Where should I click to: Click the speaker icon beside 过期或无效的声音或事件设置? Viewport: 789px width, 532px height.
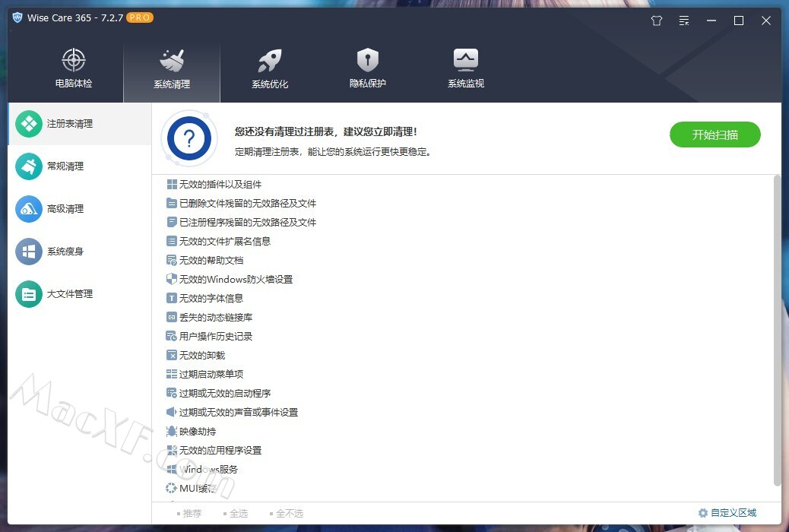coord(172,412)
